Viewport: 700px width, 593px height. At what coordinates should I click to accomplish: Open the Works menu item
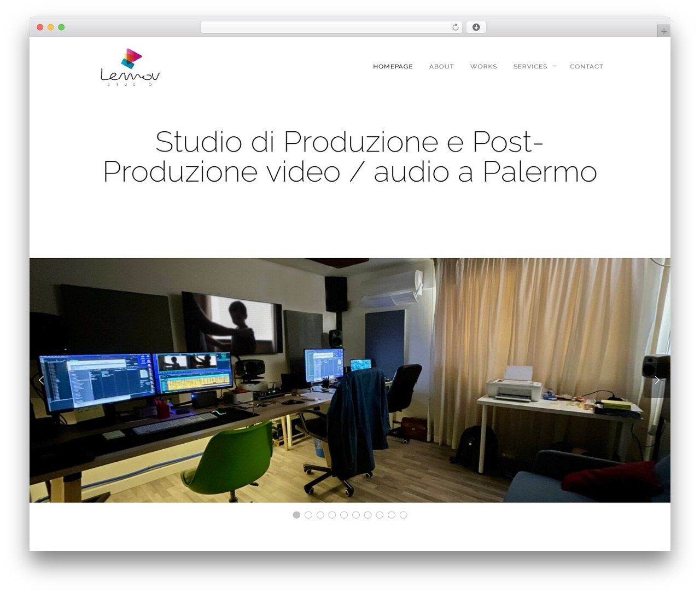tap(483, 67)
